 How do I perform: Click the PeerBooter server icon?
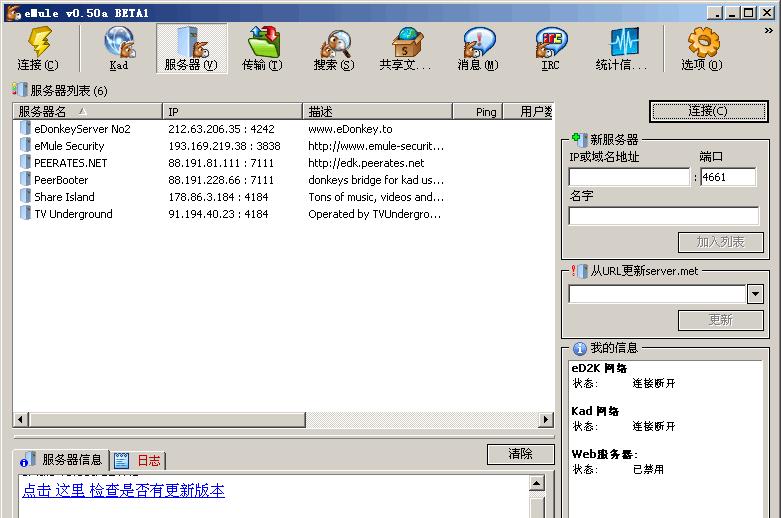pyautogui.click(x=25, y=179)
